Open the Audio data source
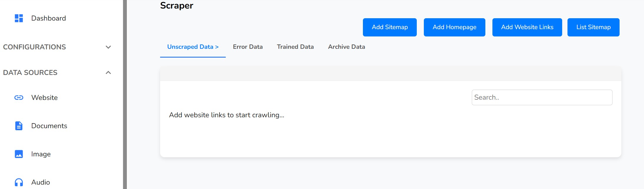The height and width of the screenshot is (189, 644). tap(41, 182)
